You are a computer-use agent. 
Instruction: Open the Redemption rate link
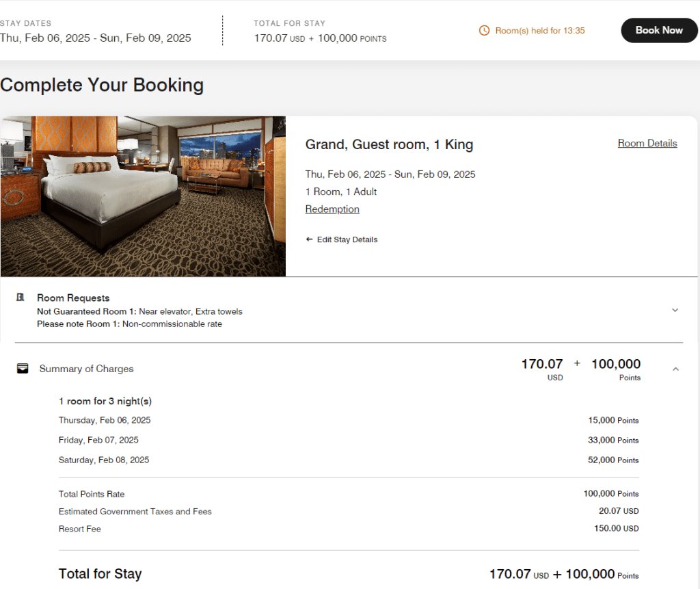pyautogui.click(x=332, y=209)
